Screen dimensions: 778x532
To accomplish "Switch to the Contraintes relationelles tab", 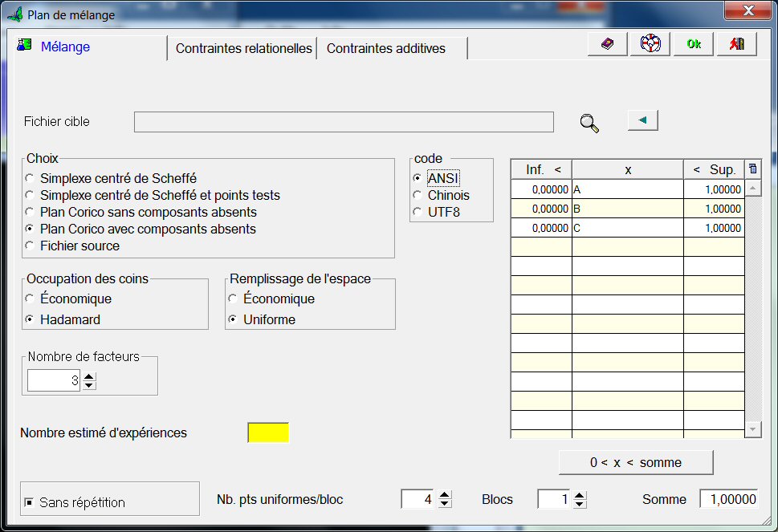I will tap(243, 48).
